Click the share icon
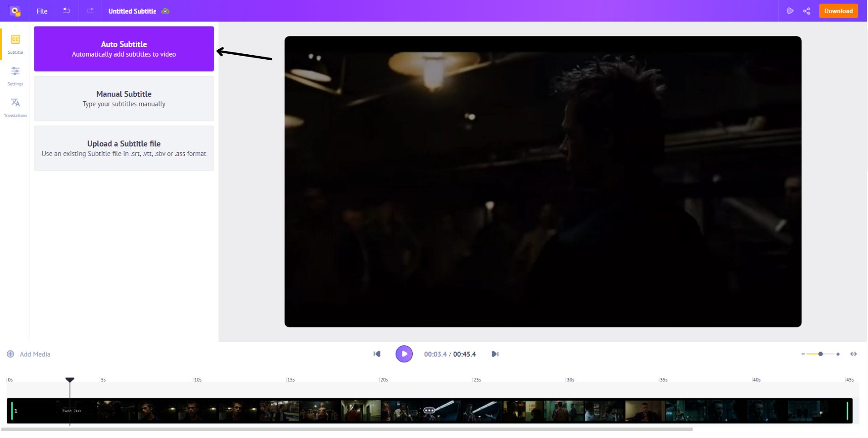The width and height of the screenshot is (868, 438). [x=806, y=11]
